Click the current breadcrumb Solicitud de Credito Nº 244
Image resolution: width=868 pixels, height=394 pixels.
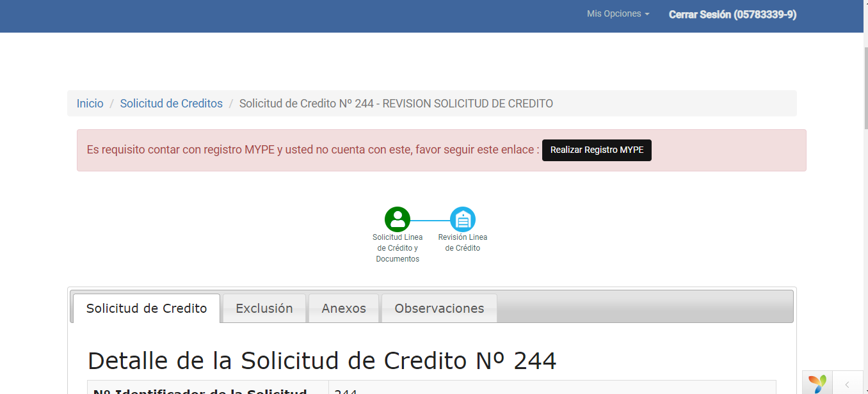coord(396,104)
